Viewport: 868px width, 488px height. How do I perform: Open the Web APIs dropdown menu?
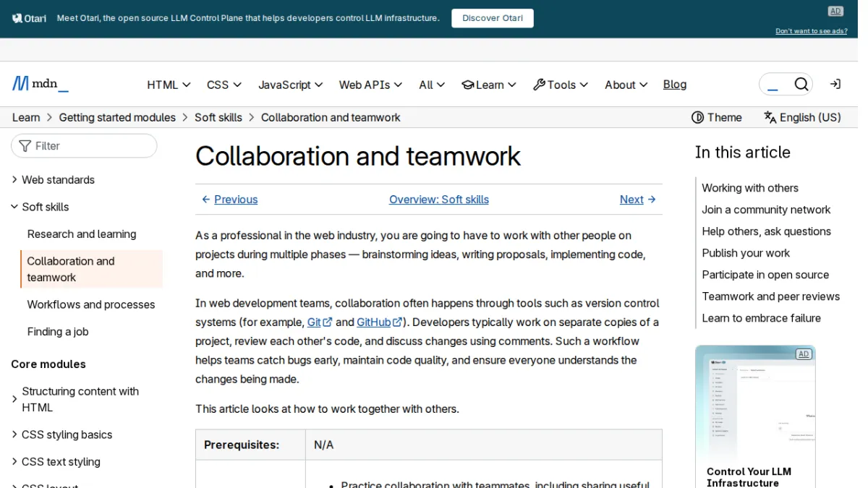(x=371, y=85)
